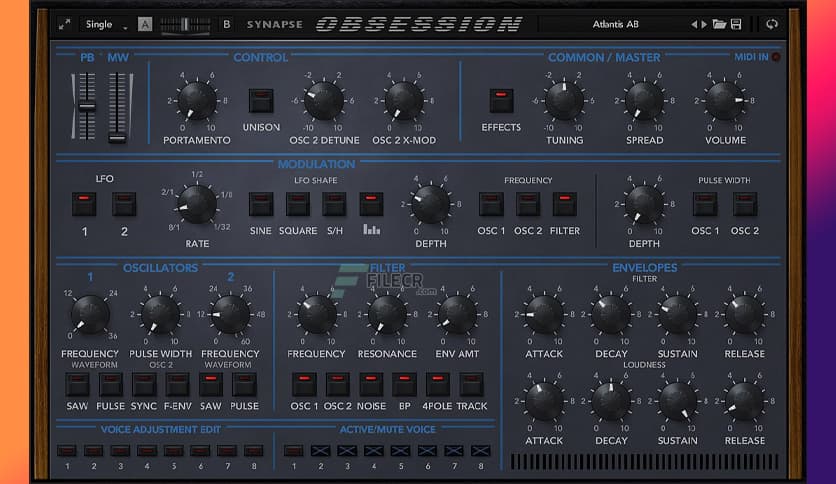The height and width of the screenshot is (484, 836).
Task: Click the OSC 2 Detune knob
Action: coord(324,100)
